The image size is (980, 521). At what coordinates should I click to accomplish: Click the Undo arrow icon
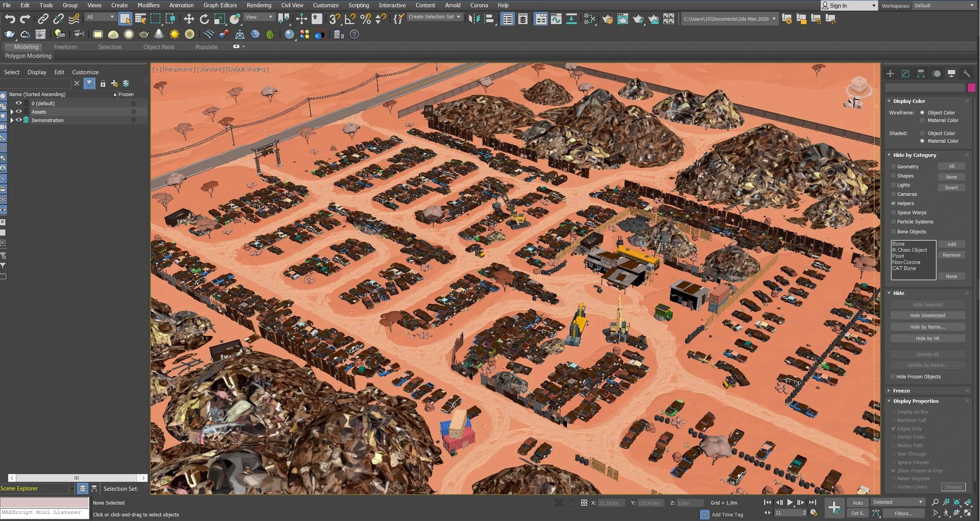pyautogui.click(x=10, y=19)
